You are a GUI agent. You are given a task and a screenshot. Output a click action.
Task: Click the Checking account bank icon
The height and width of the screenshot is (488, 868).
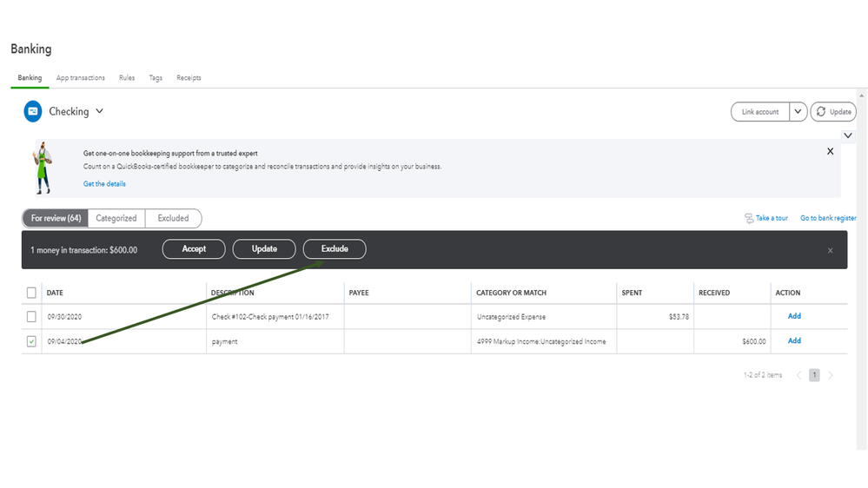point(32,111)
